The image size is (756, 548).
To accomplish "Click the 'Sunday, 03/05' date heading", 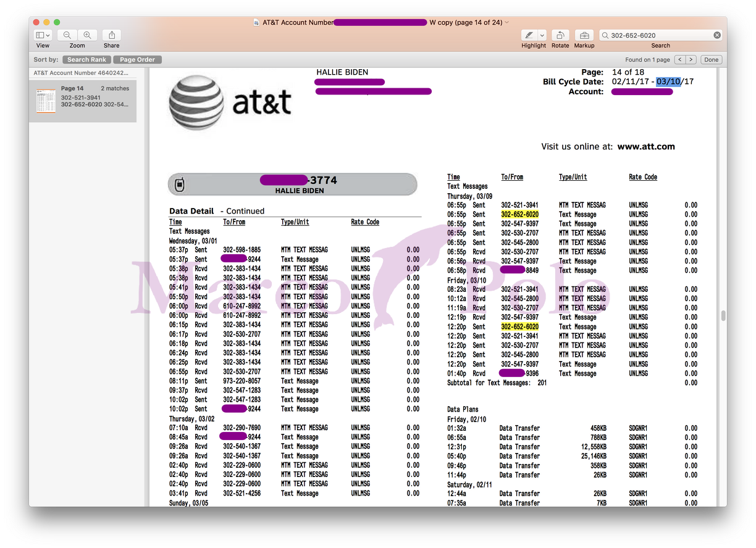I will pyautogui.click(x=189, y=503).
